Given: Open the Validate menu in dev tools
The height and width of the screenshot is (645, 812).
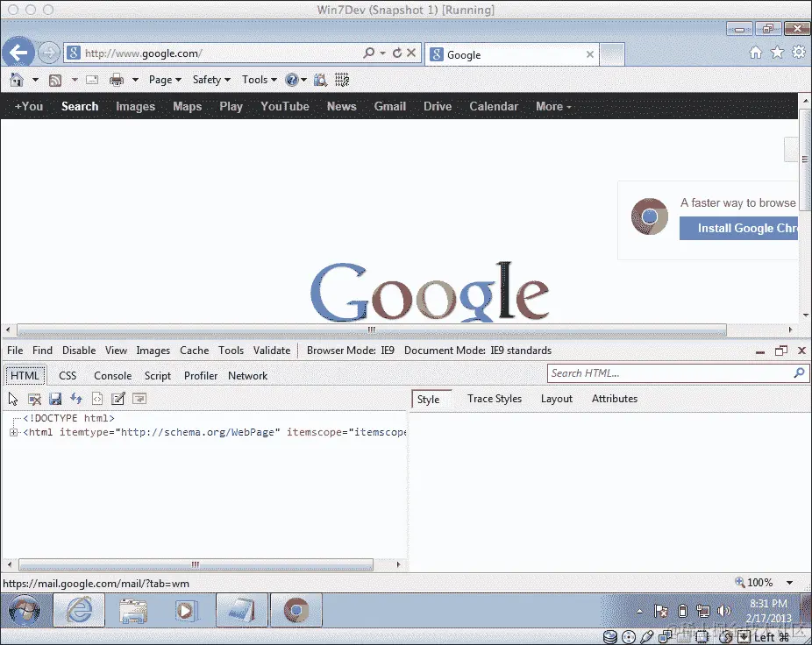Looking at the screenshot, I should point(272,351).
